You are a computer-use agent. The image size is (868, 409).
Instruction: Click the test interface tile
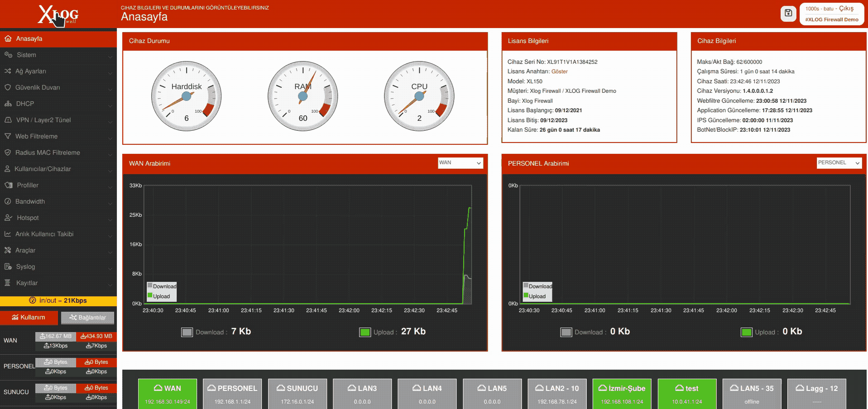(x=687, y=394)
